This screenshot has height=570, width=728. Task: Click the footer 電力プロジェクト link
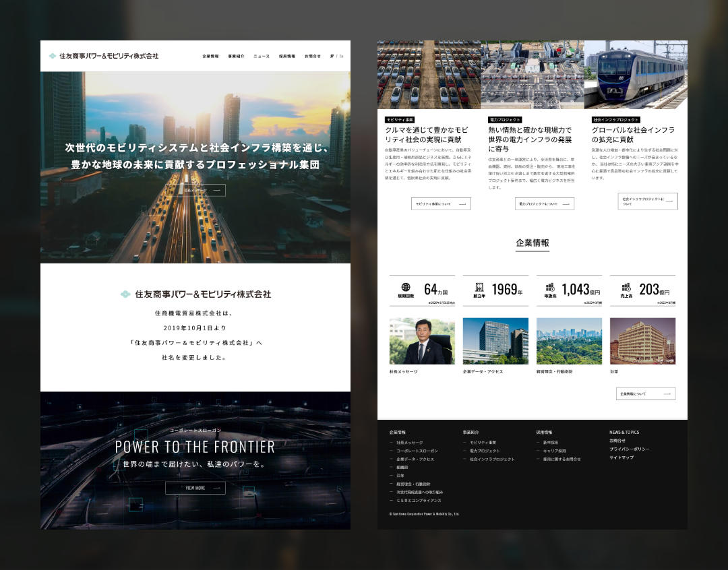[x=485, y=451]
